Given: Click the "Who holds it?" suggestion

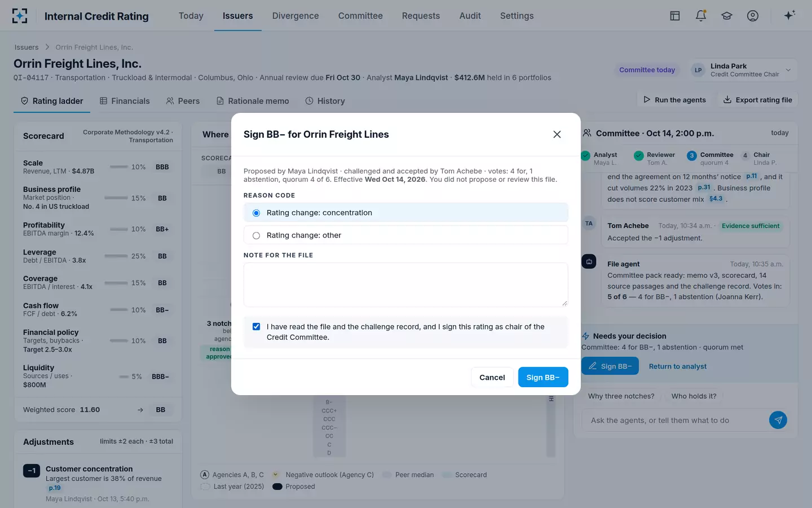Looking at the screenshot, I should click(x=694, y=396).
